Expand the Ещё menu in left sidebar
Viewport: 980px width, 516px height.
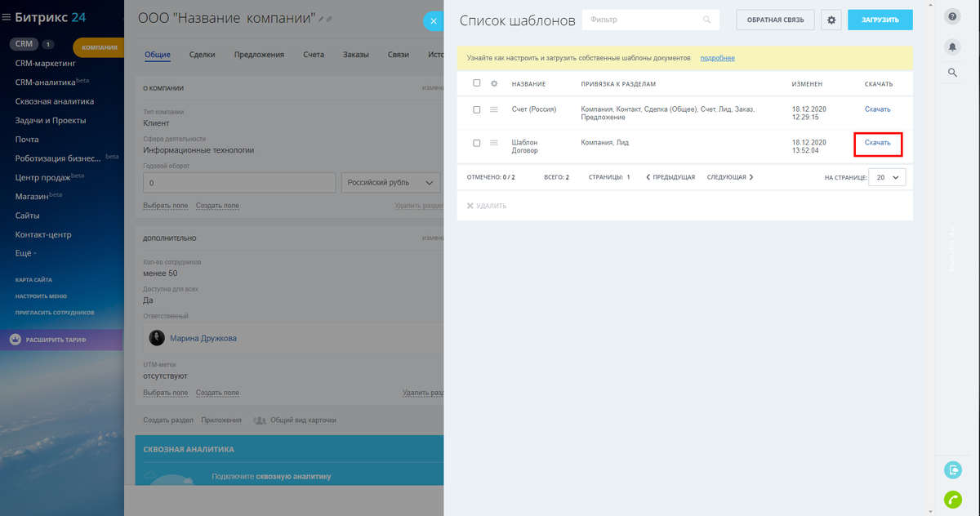point(26,253)
